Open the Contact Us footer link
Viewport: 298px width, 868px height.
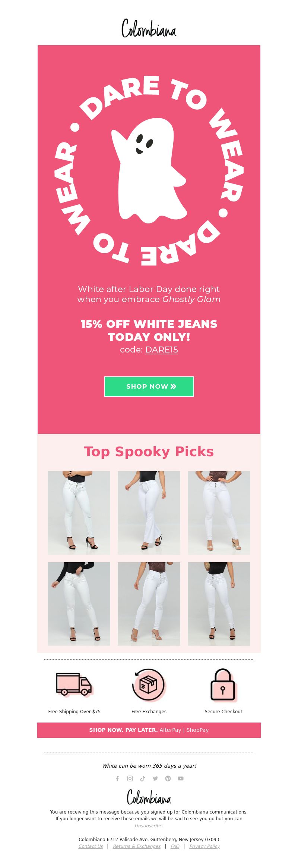(x=91, y=846)
